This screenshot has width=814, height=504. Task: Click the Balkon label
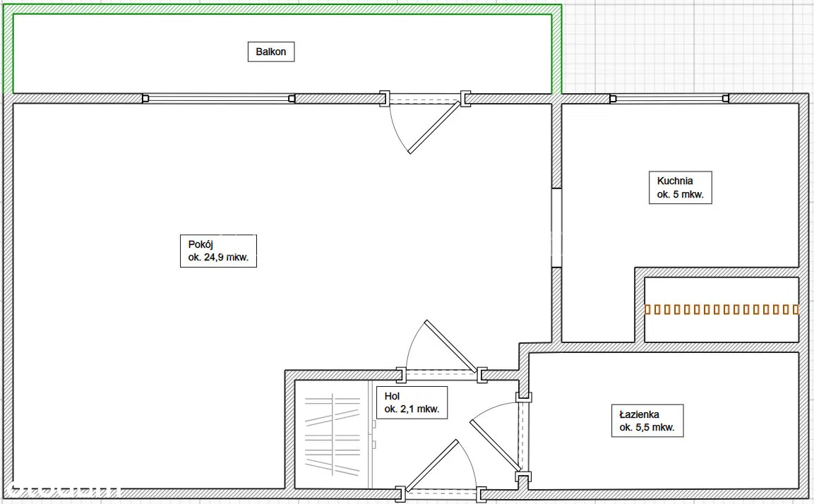coord(271,52)
